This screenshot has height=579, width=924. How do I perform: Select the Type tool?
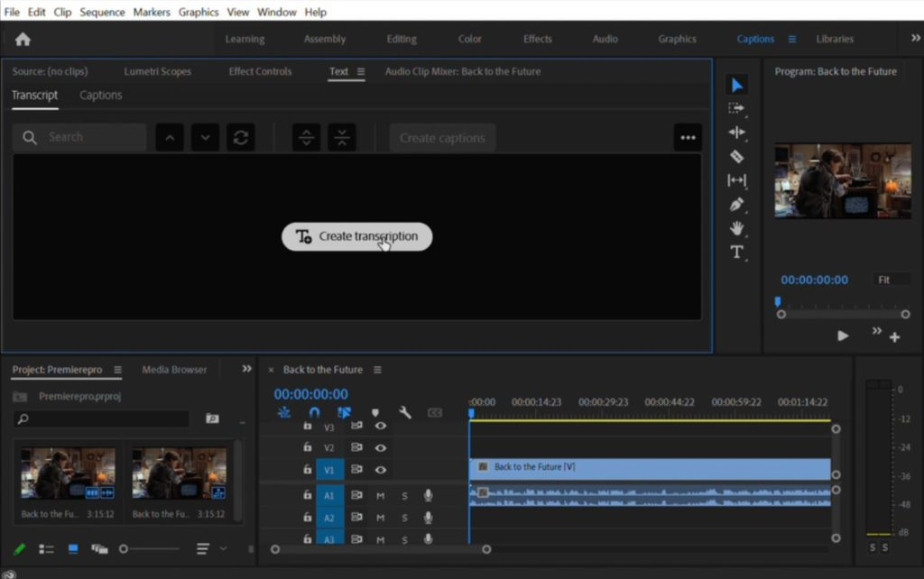pos(736,253)
